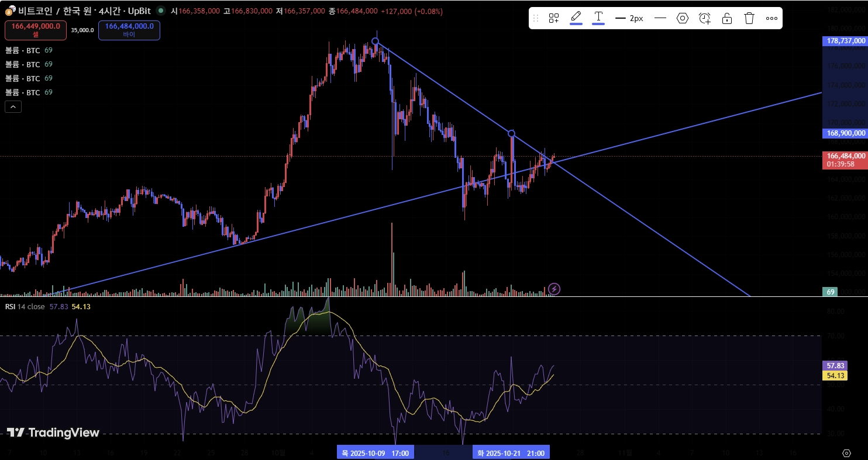Click the green market status dot

(161, 11)
